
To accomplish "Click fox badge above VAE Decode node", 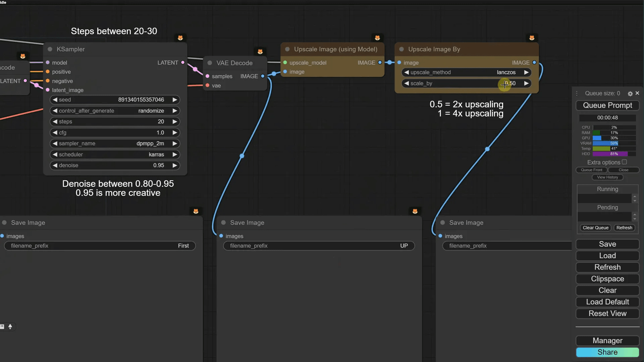I will (x=260, y=51).
